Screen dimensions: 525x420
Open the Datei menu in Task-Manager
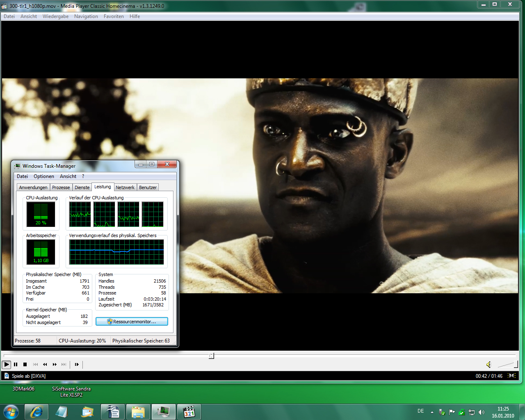tap(22, 176)
